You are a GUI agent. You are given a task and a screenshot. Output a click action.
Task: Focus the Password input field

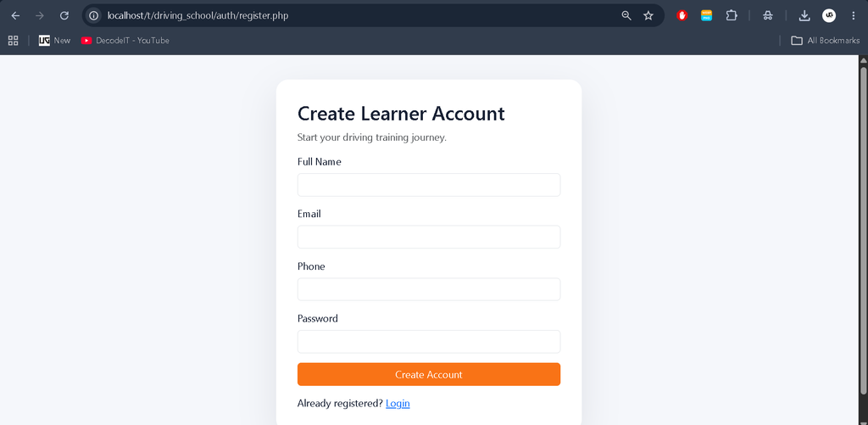point(429,342)
